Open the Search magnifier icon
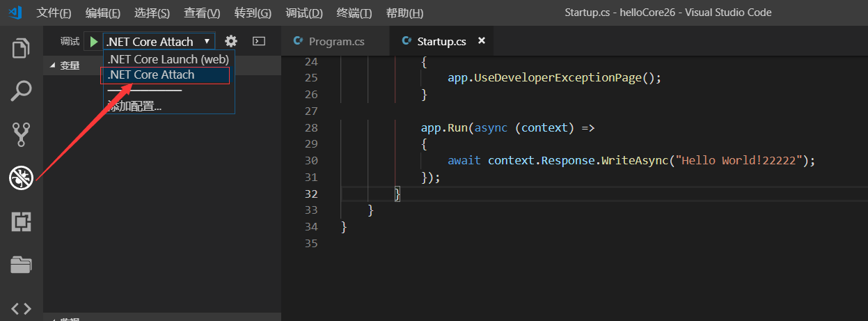Screen dimensions: 868x321 tap(21, 91)
